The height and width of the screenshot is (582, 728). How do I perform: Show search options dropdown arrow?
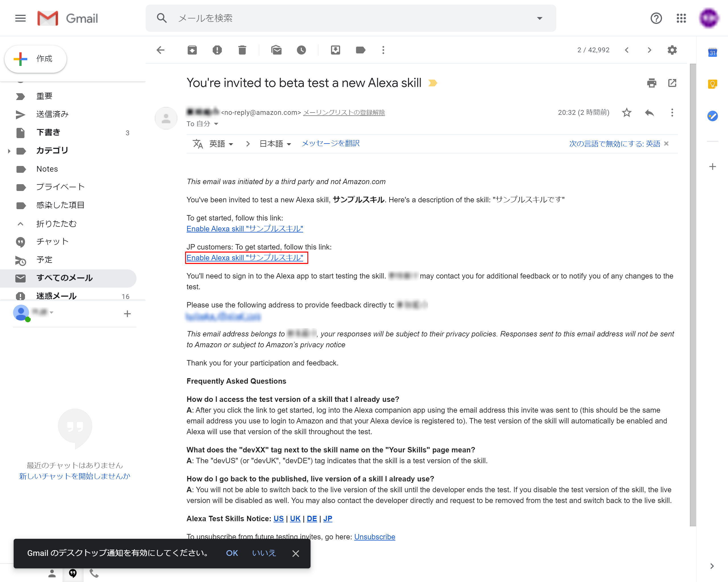point(539,18)
